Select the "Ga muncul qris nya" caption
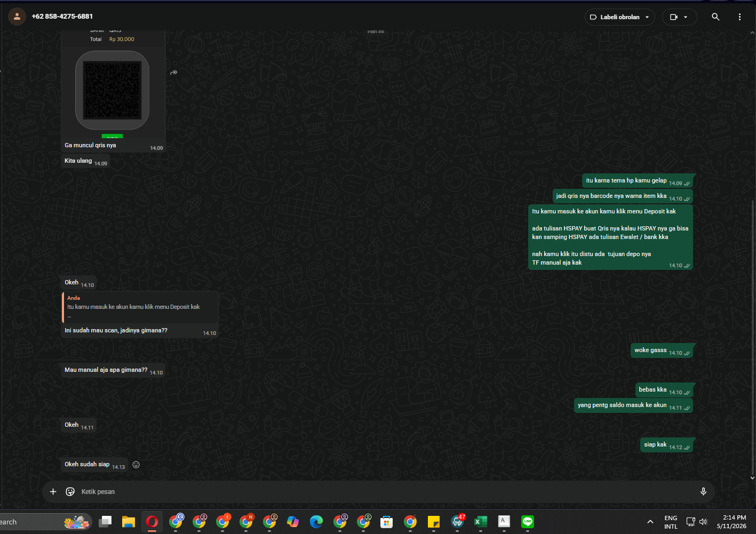The image size is (756, 534). [x=90, y=145]
